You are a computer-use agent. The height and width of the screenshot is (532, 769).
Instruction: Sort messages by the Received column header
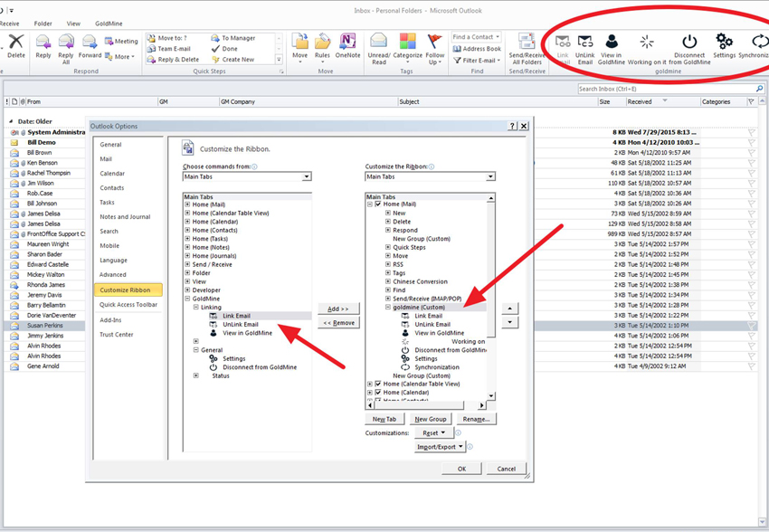(x=662, y=101)
